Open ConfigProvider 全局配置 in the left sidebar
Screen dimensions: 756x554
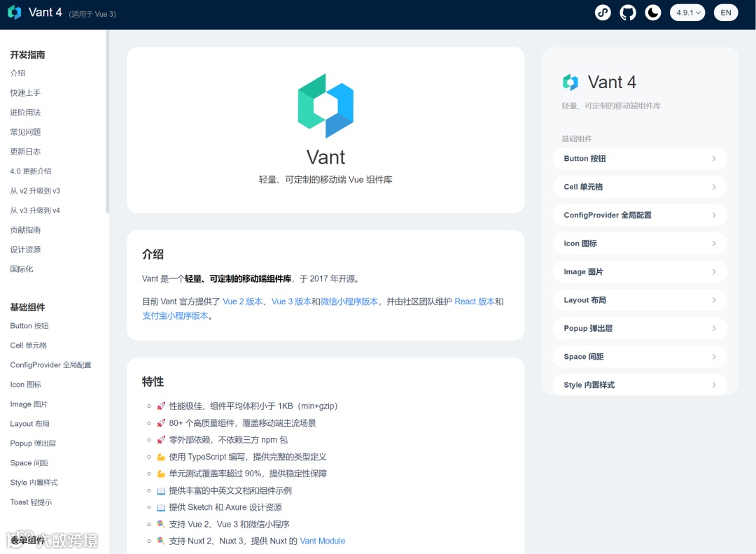coord(50,365)
